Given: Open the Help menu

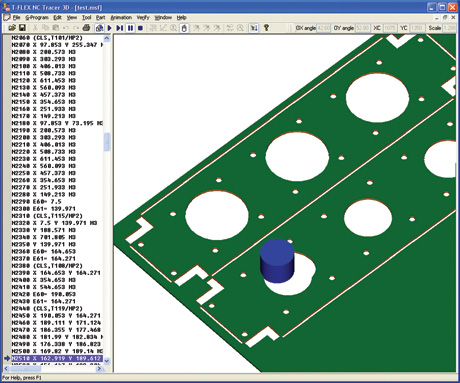Looking at the screenshot, I should coord(181,17).
